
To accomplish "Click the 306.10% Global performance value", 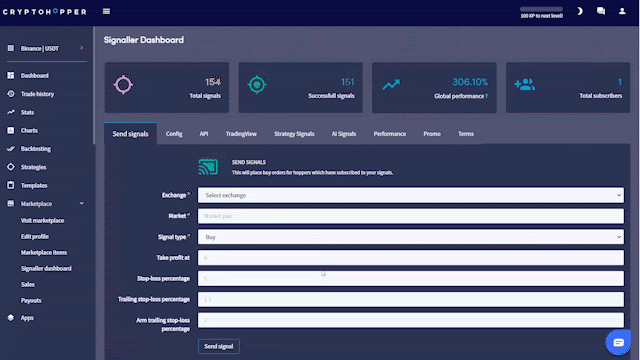I will (x=470, y=82).
